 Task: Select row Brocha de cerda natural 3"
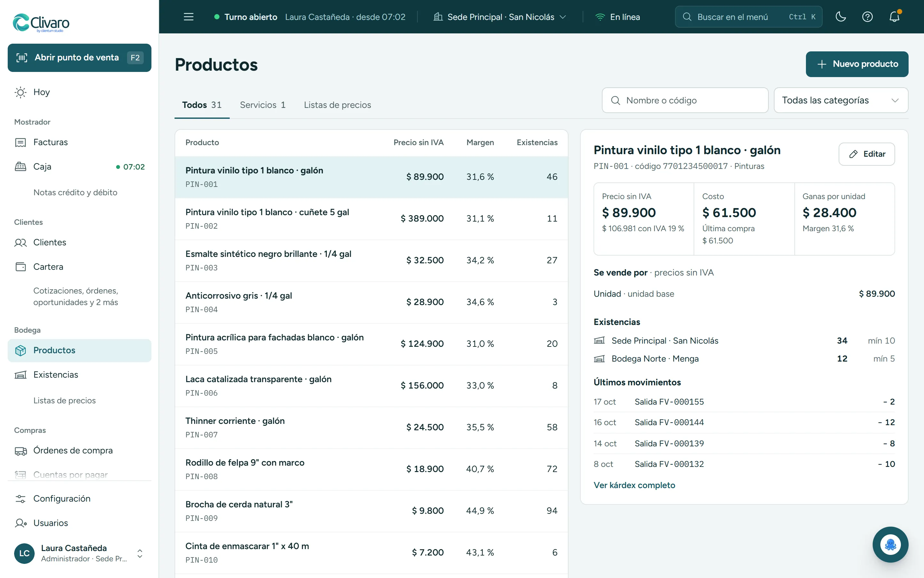pos(371,511)
